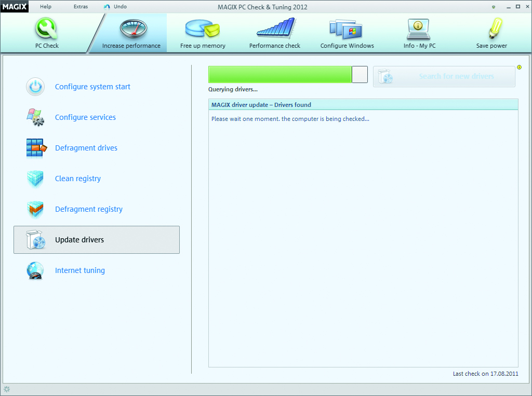Screen dimensions: 532x396
Task: Open the Configure Windows screens icon
Action: pyautogui.click(x=345, y=29)
